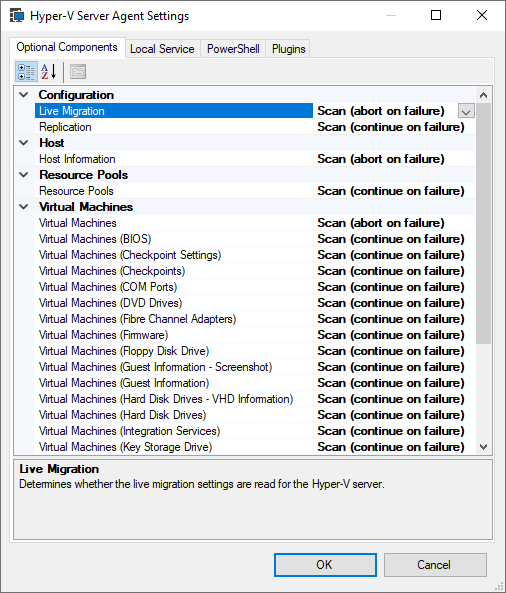Click the Cancel button
The height and width of the screenshot is (593, 506).
coord(435,565)
